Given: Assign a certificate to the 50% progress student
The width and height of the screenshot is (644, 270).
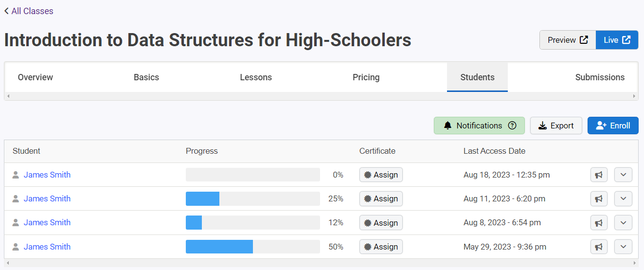Looking at the screenshot, I should 381,247.
